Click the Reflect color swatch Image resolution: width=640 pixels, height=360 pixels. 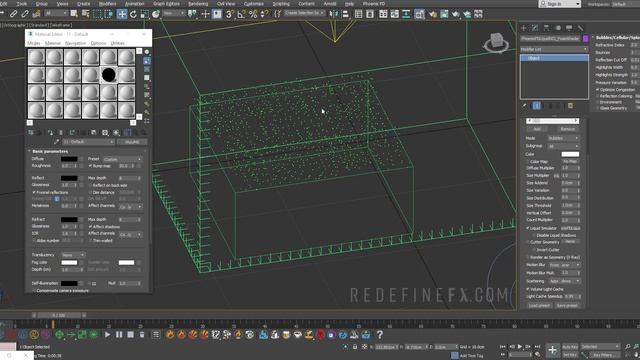[x=69, y=178]
